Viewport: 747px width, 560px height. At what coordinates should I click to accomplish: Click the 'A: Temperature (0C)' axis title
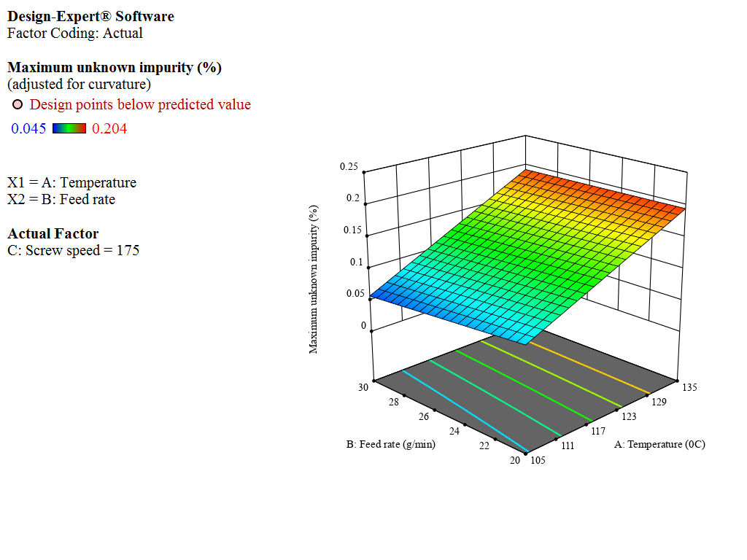tap(659, 444)
